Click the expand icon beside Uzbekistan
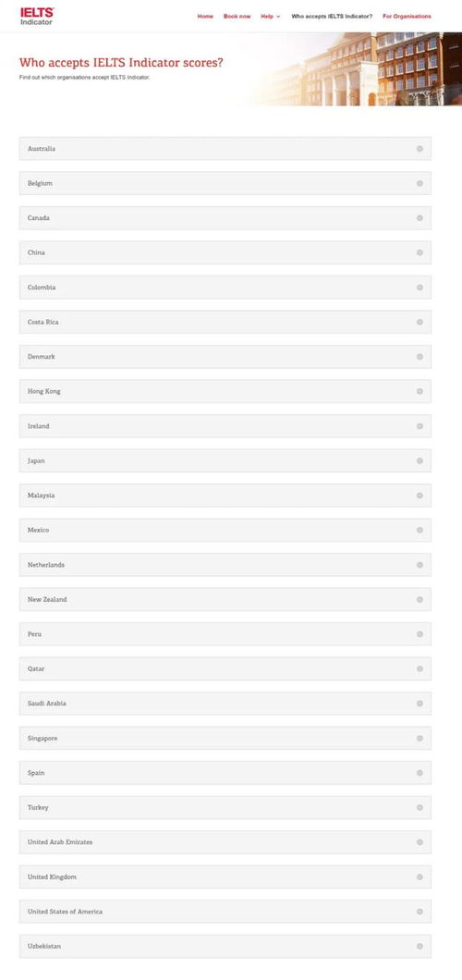 (x=419, y=946)
